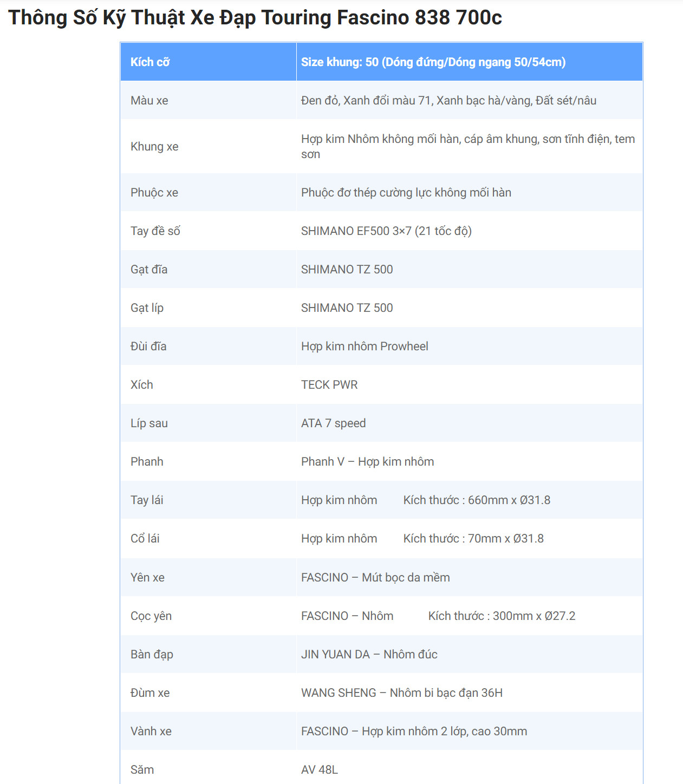Click the 'Cọc yên' row label

(x=151, y=616)
